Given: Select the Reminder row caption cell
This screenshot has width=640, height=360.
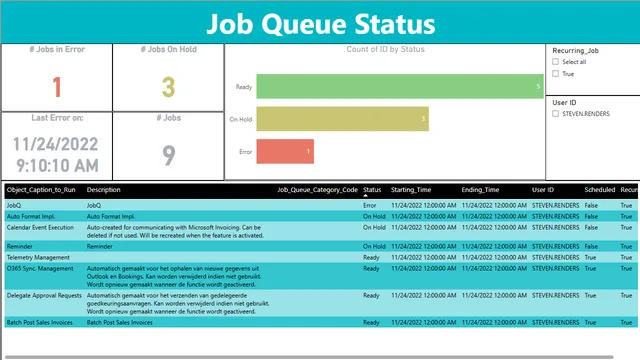Looking at the screenshot, I should tap(20, 247).
